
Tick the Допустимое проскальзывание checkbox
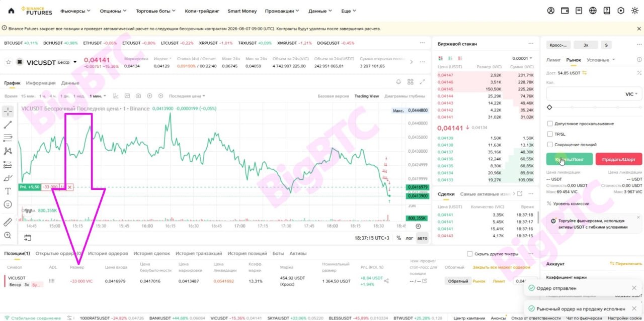[550, 124]
